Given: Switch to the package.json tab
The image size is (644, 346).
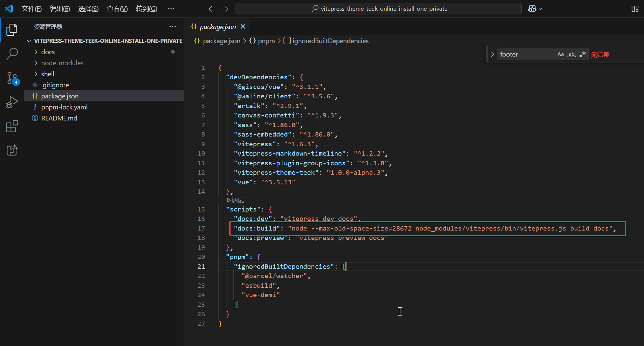Looking at the screenshot, I should [217, 27].
